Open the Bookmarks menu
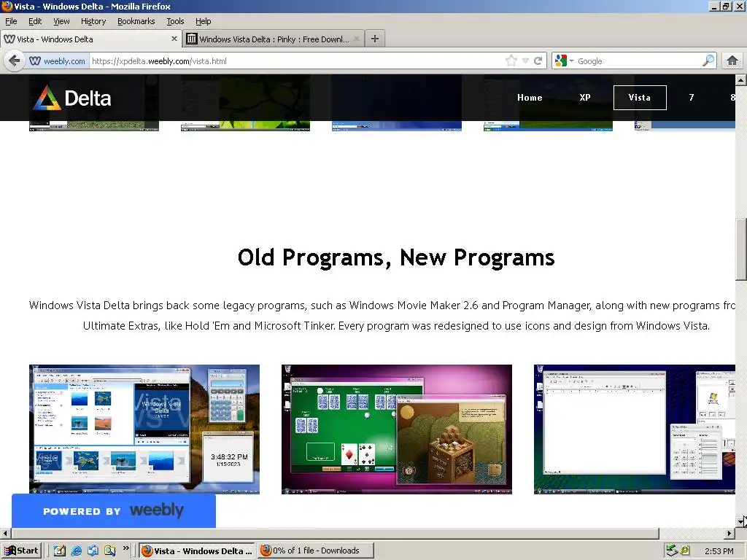The image size is (747, 560). pyautogui.click(x=136, y=21)
